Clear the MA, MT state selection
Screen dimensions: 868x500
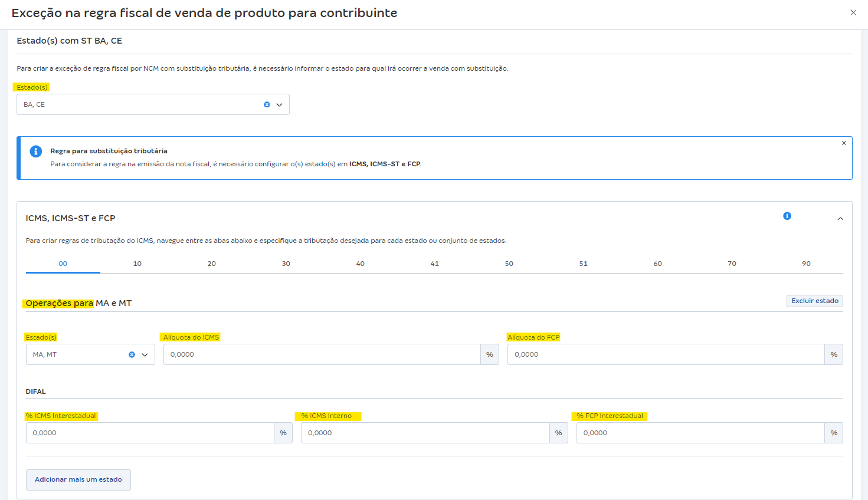coord(132,354)
